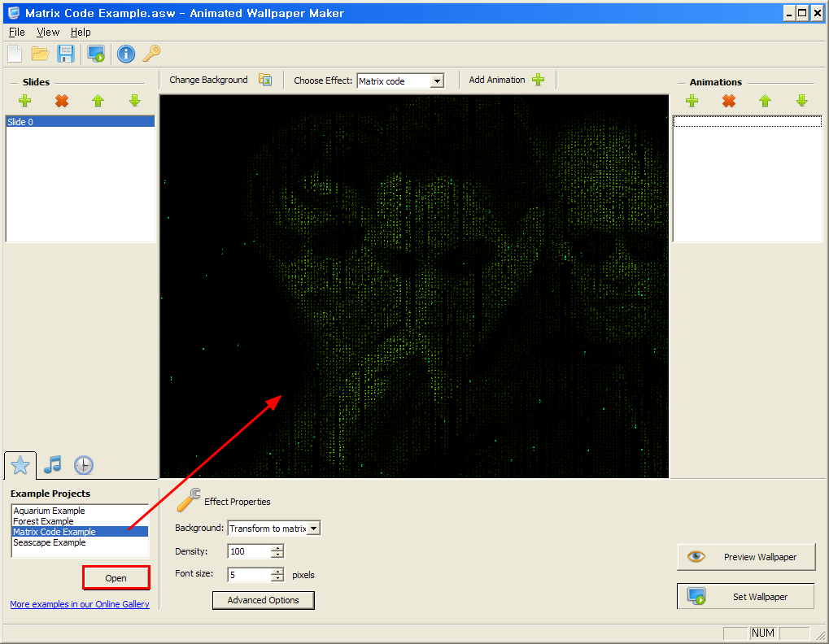Click Change Background label
This screenshot has width=829, height=644.
point(208,80)
